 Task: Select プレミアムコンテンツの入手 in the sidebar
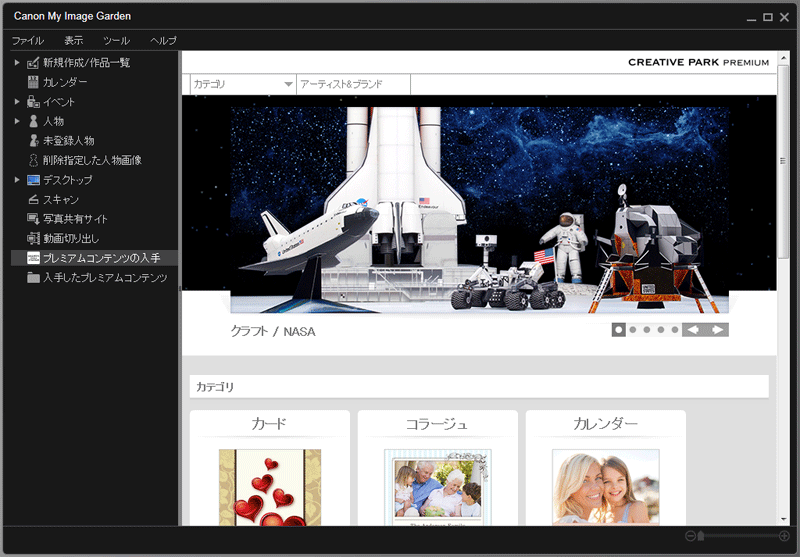94,258
